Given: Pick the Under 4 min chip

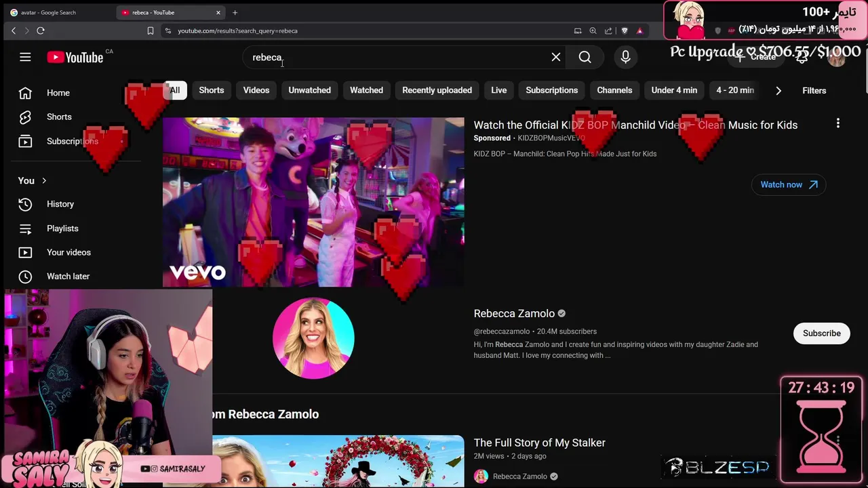Looking at the screenshot, I should point(674,90).
